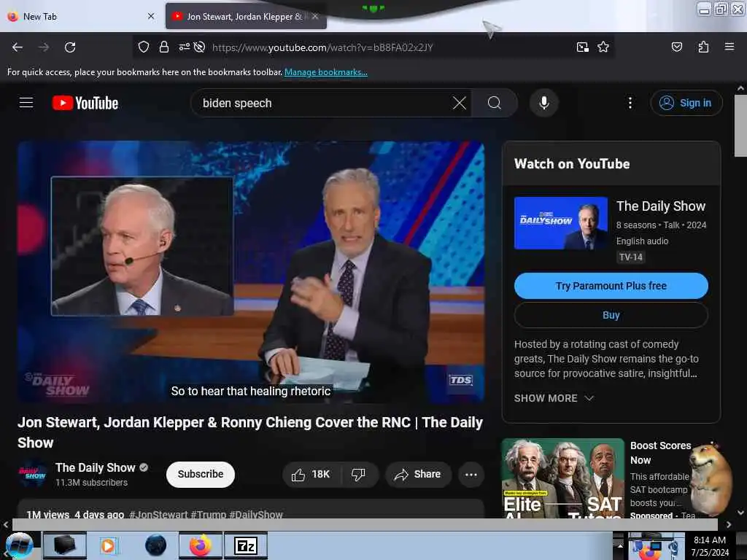Viewport: 747px width, 560px height.
Task: Expand SHOW MORE in the Watch on YouTube panel
Action: coord(554,398)
